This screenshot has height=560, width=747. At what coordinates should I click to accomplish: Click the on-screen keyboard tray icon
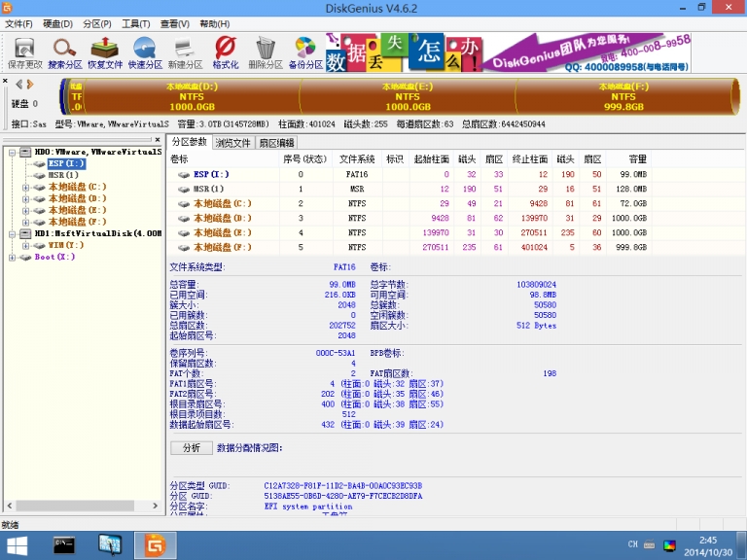(649, 544)
